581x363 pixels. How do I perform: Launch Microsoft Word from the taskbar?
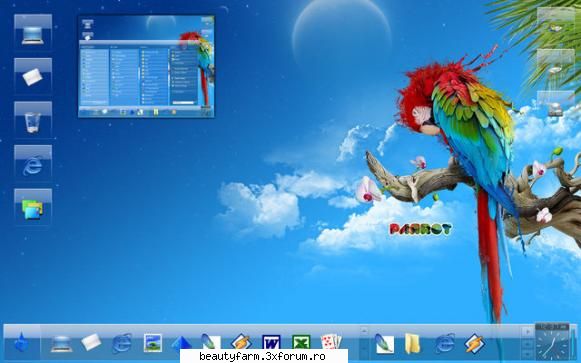[271, 343]
